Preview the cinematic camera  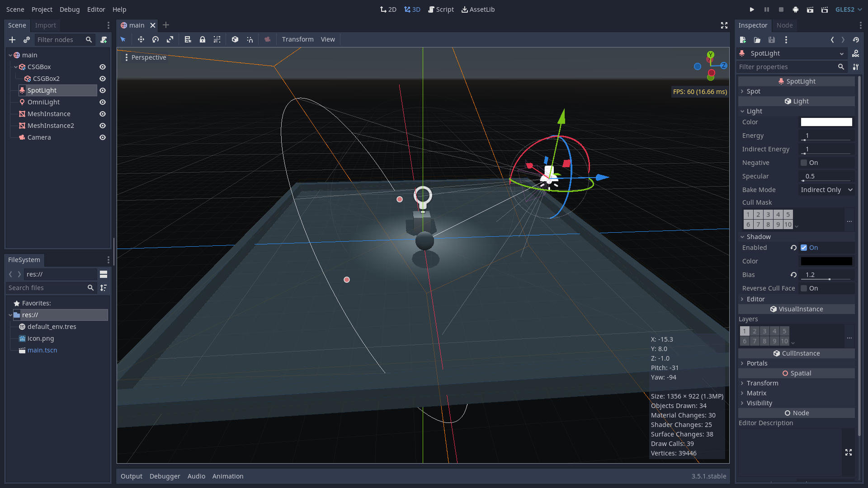[x=267, y=39]
